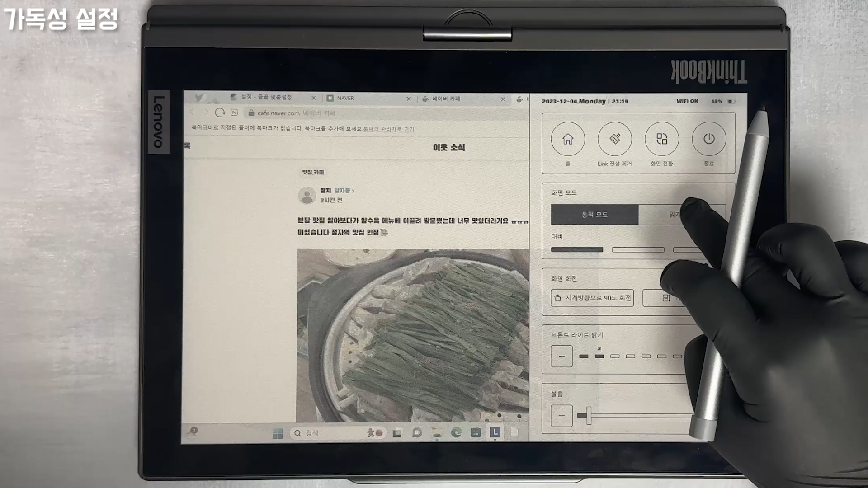Select 동적 모드 screen mode
868x488 pixels.
click(x=594, y=215)
